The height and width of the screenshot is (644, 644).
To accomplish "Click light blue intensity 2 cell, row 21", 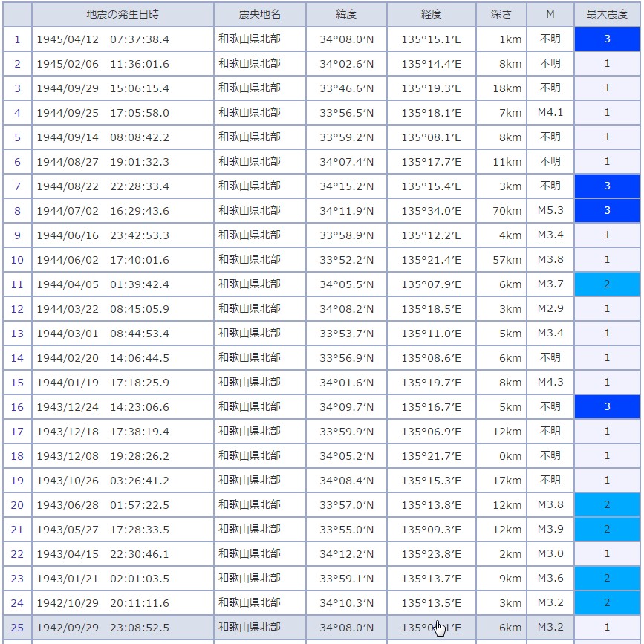I will tap(607, 530).
